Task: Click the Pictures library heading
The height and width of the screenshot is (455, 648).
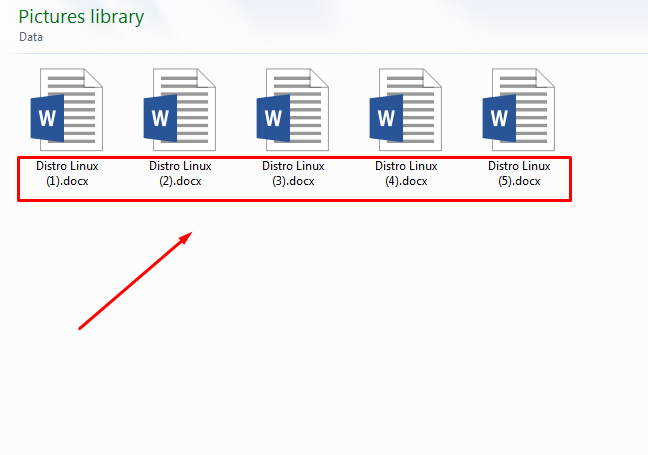Action: (81, 17)
